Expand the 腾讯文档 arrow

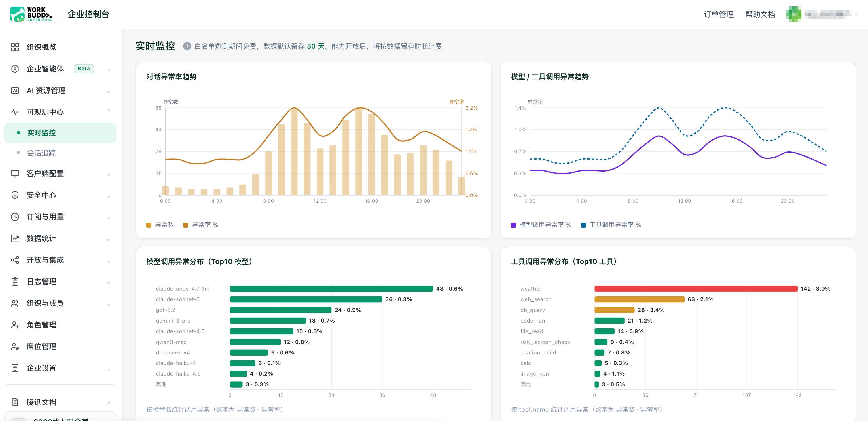pyautogui.click(x=109, y=402)
